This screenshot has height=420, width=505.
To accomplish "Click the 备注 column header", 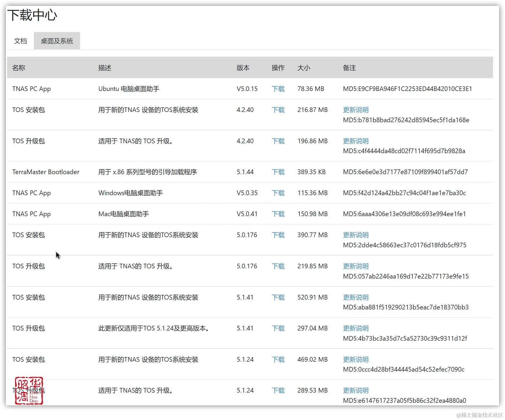I will click(349, 68).
